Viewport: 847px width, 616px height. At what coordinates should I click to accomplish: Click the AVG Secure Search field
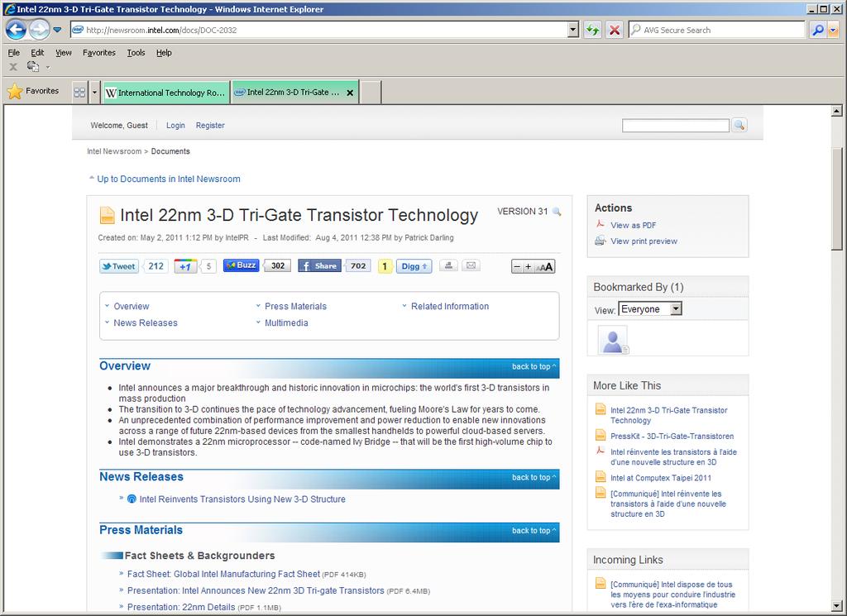717,31
